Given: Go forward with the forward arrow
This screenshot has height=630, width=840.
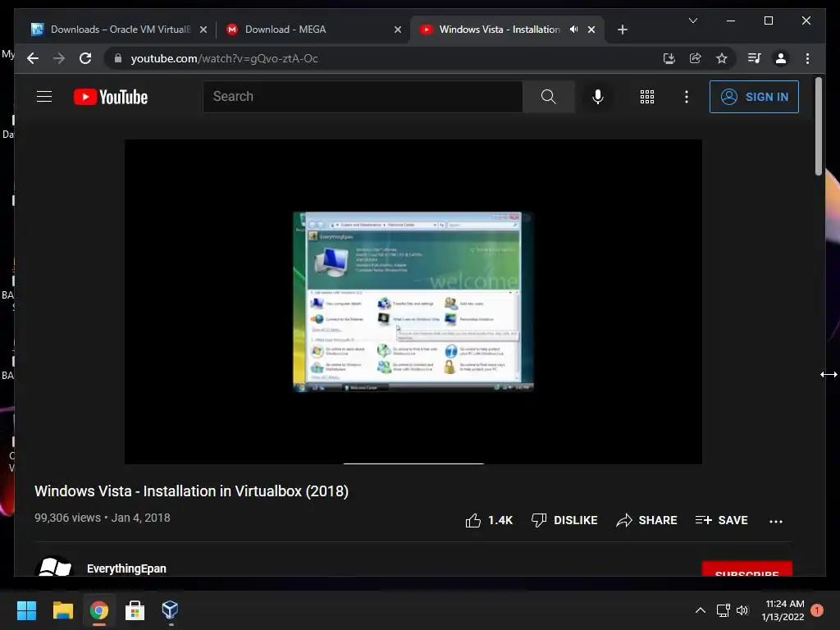Looking at the screenshot, I should (x=59, y=58).
